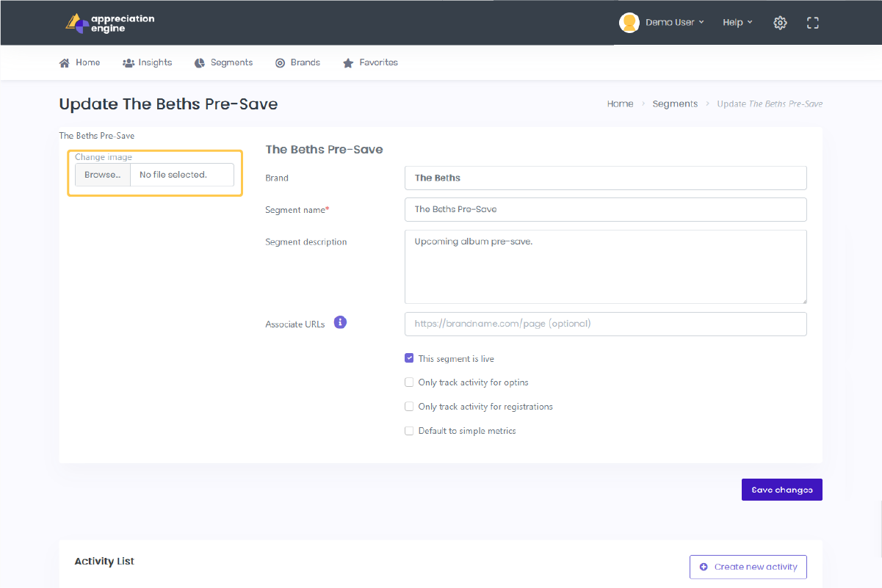This screenshot has height=588, width=882.
Task: Click the Favorites star icon
Action: click(x=348, y=63)
